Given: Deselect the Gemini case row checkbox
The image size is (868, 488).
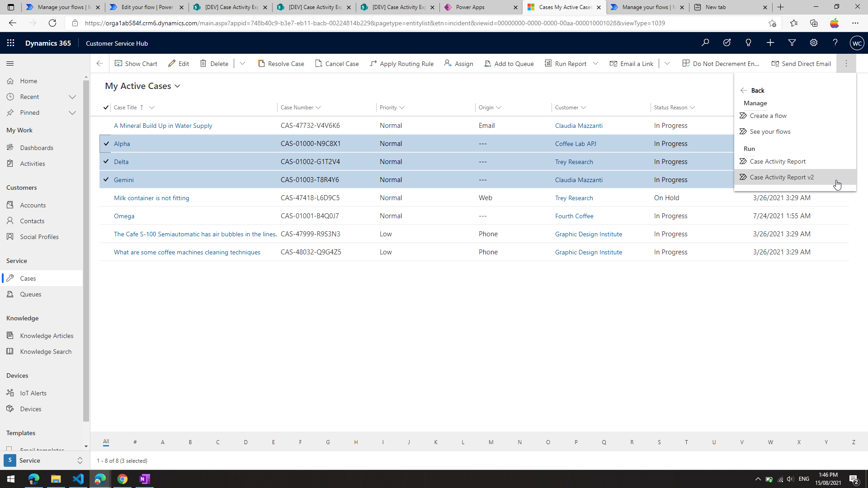Looking at the screenshot, I should [106, 180].
